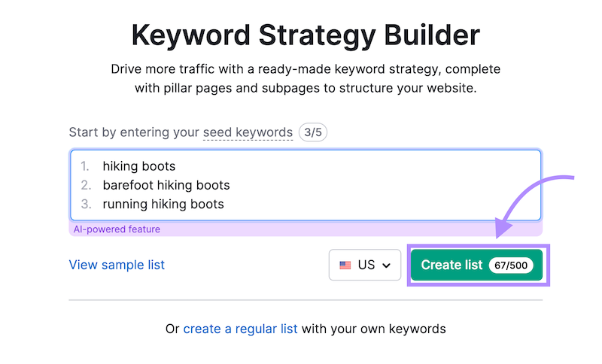Place cursor on "hiking boots" first keyword
The width and height of the screenshot is (602, 364).
coord(139,165)
